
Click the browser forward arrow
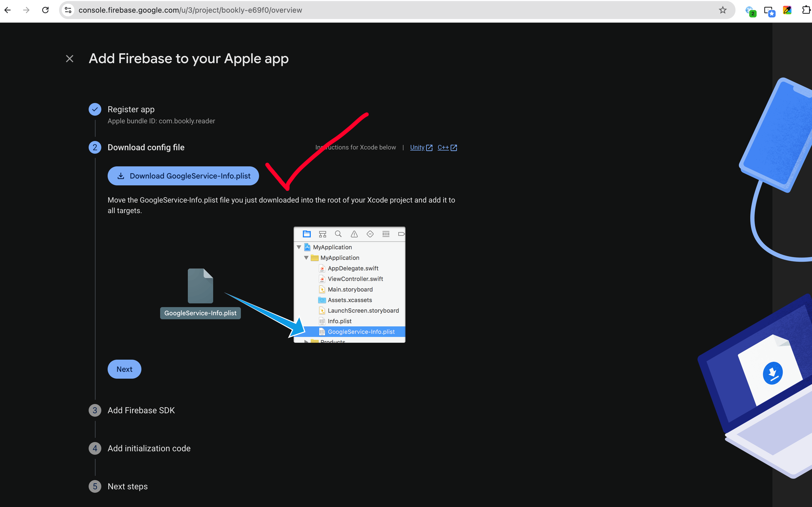(x=26, y=10)
